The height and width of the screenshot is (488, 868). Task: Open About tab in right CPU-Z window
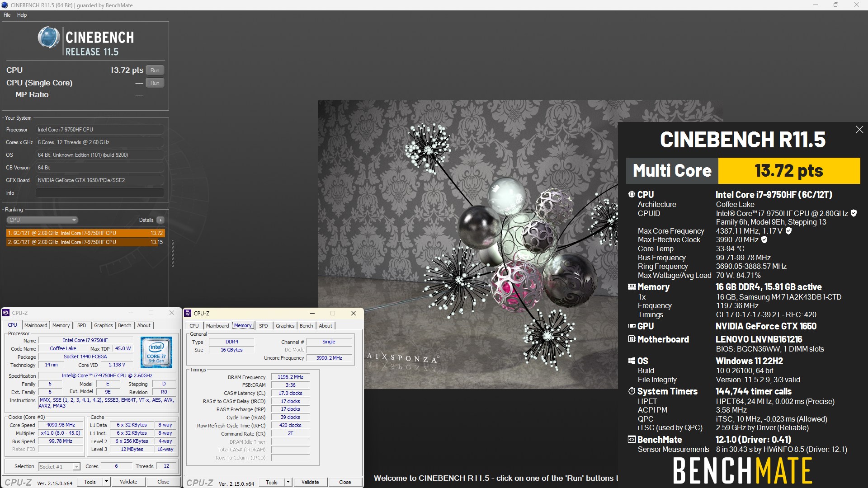coord(325,326)
